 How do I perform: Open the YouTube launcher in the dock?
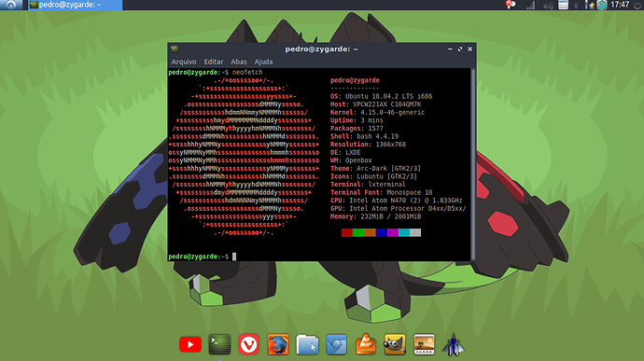[190, 344]
